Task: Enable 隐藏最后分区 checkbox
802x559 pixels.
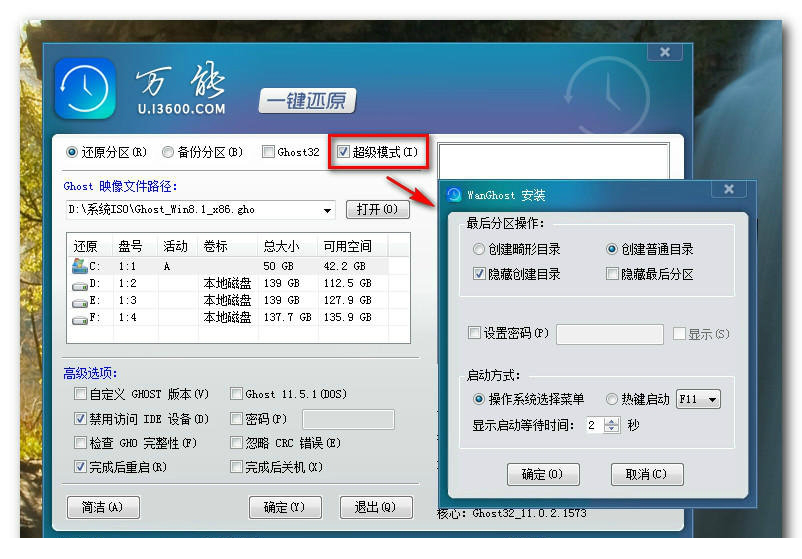Action: pos(612,274)
